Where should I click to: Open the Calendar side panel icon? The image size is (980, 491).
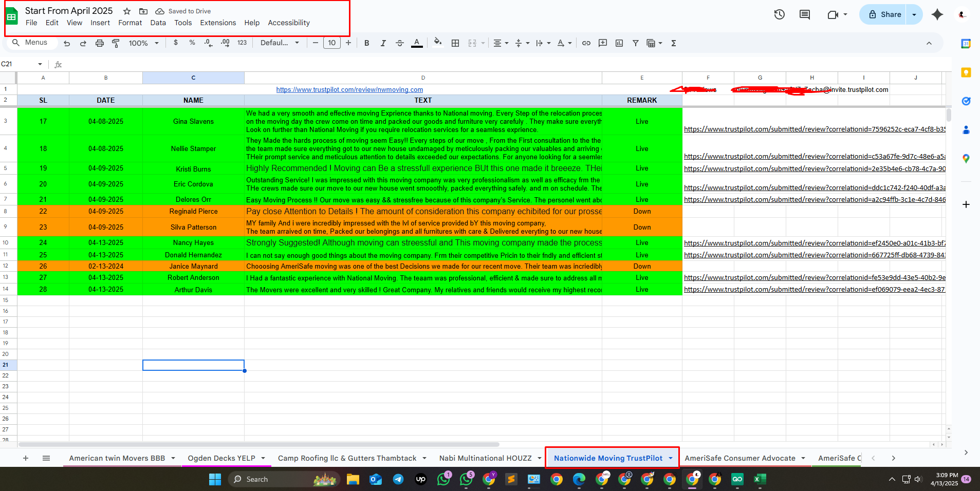click(966, 44)
